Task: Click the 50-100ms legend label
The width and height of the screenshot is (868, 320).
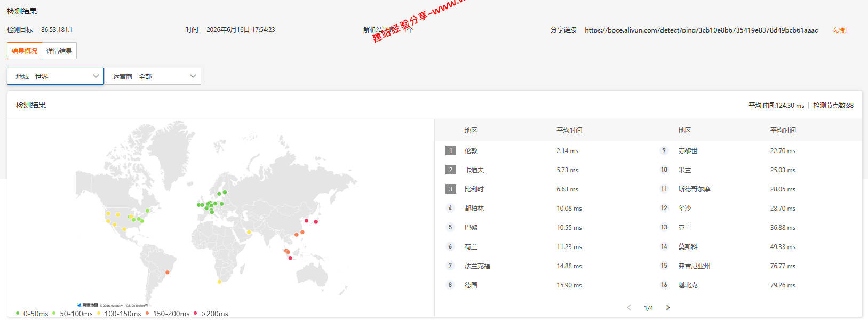Action: [76, 314]
